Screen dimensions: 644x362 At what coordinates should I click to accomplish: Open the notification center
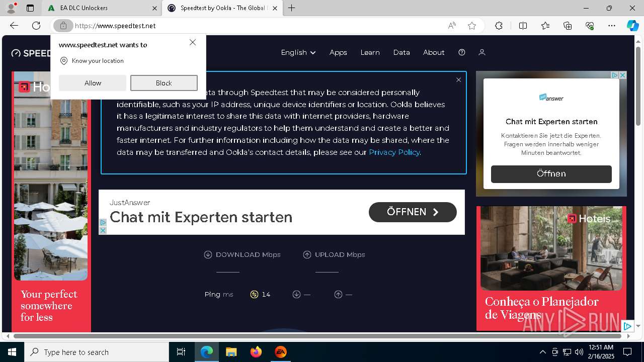pyautogui.click(x=627, y=352)
